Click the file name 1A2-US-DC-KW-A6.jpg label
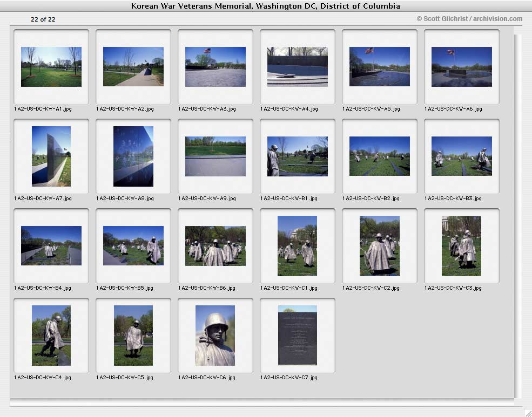Image resolution: width=532 pixels, height=417 pixels. click(453, 109)
